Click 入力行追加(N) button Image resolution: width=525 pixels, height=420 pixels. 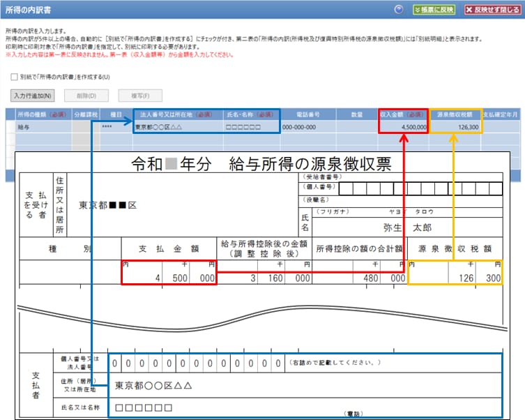click(x=33, y=95)
